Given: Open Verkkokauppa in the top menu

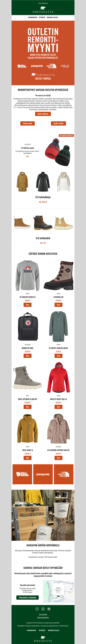Looking at the screenshot, I should [x=33, y=17].
